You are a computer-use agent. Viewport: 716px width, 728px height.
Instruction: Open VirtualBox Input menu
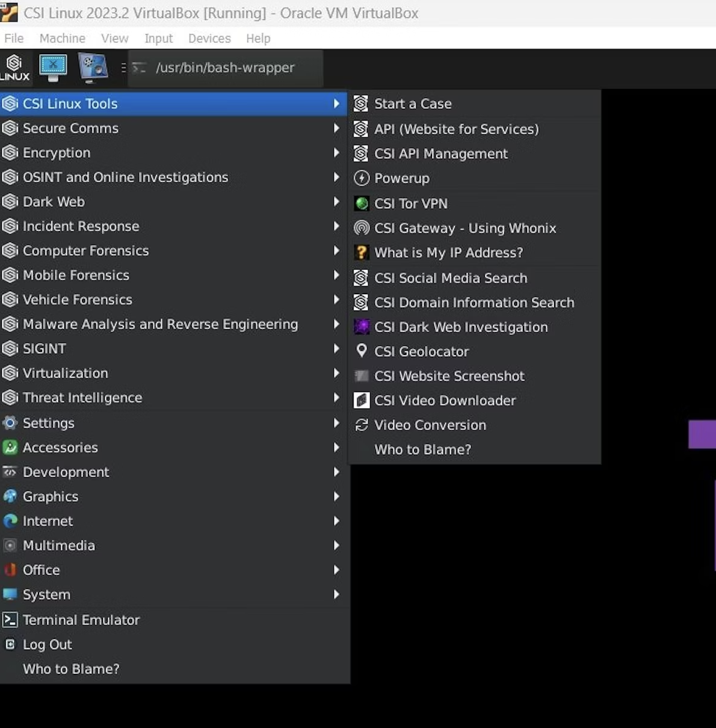tap(158, 39)
